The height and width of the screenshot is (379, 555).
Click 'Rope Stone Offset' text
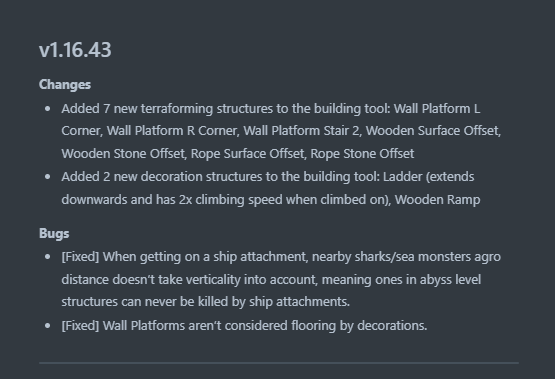pyautogui.click(x=362, y=154)
